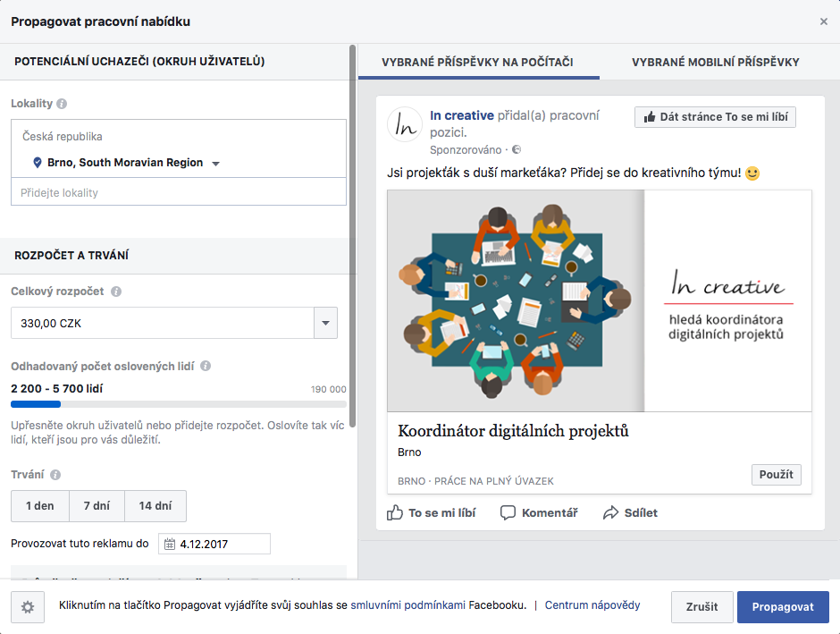Switch to Vybrané mobilní příspěvky tab
Image resolution: width=840 pixels, height=634 pixels.
pyautogui.click(x=714, y=62)
